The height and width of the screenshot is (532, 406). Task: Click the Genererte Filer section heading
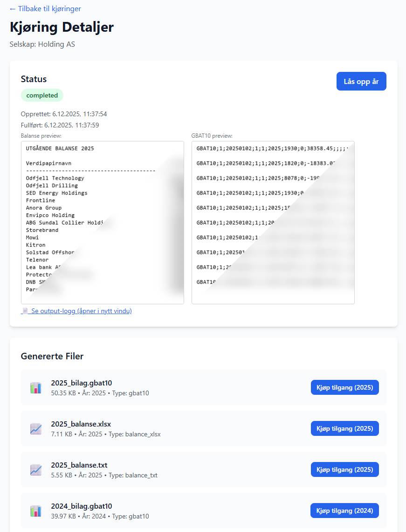point(52,357)
